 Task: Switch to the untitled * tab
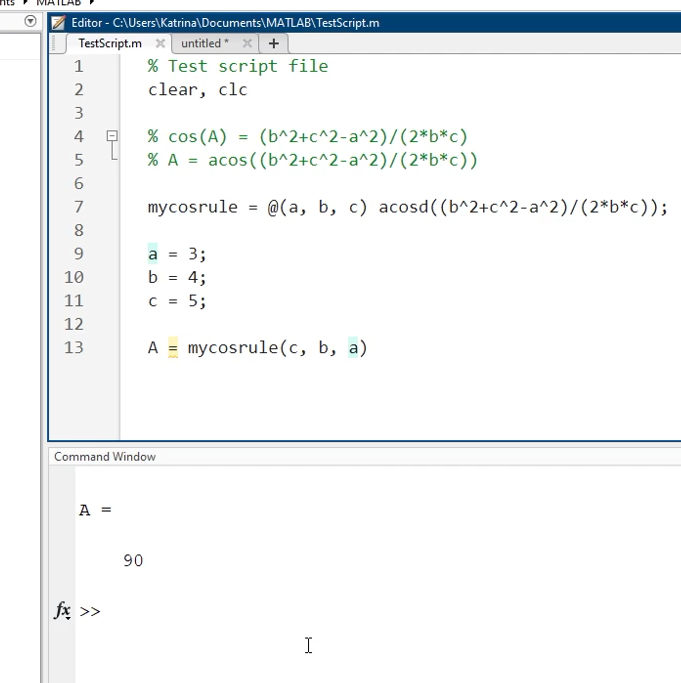(205, 44)
